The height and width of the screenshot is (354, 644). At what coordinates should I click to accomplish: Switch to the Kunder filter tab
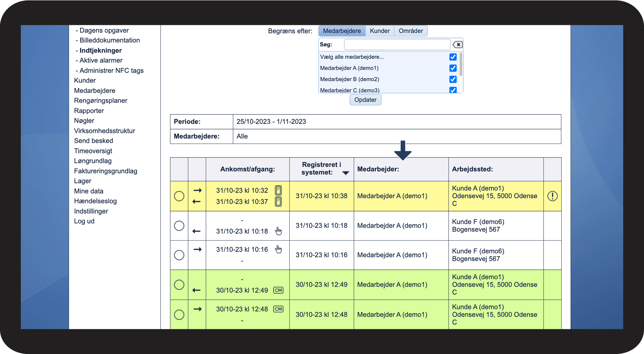click(x=380, y=31)
